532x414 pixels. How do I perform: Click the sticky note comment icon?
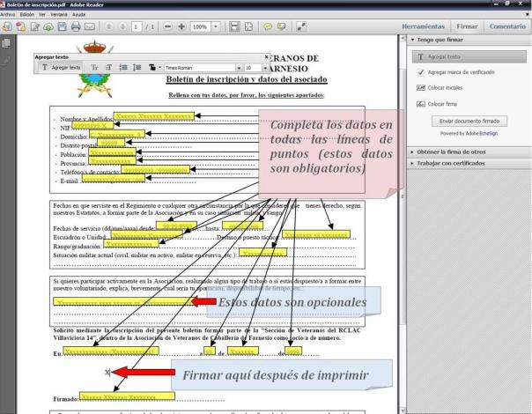273,27
